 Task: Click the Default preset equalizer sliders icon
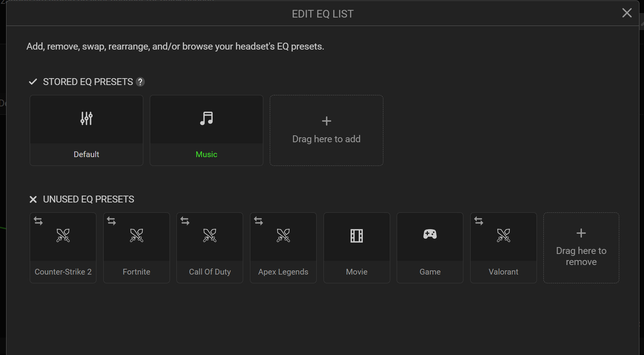(x=87, y=119)
